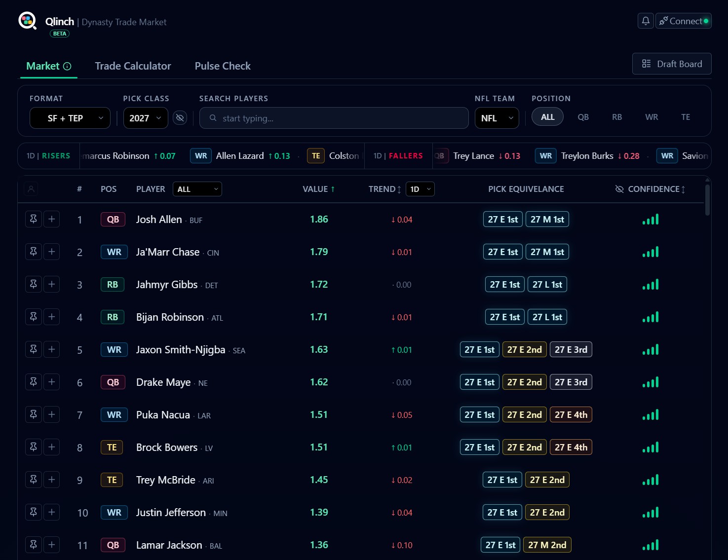
Task: Pin Jahmyr Gibbs row
Action: [34, 284]
